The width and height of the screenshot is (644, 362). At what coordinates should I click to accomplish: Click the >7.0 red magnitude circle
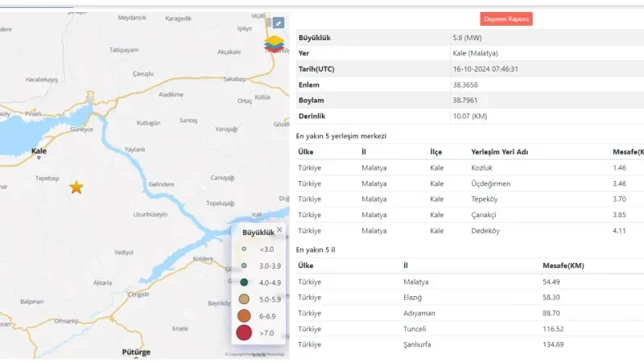coord(244,331)
